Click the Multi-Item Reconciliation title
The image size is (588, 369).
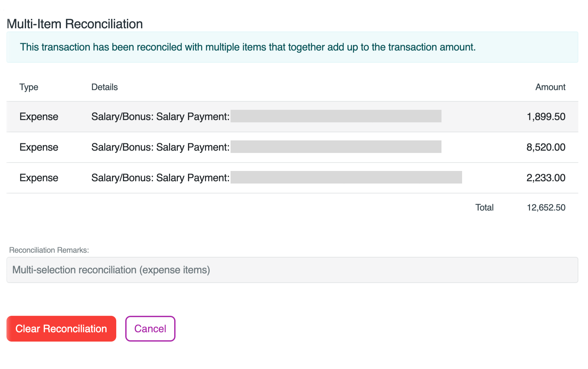click(75, 24)
